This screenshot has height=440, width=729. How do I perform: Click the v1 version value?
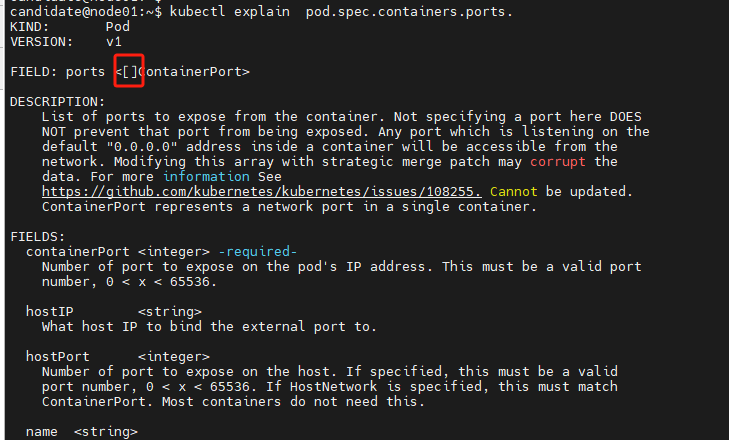click(x=113, y=42)
